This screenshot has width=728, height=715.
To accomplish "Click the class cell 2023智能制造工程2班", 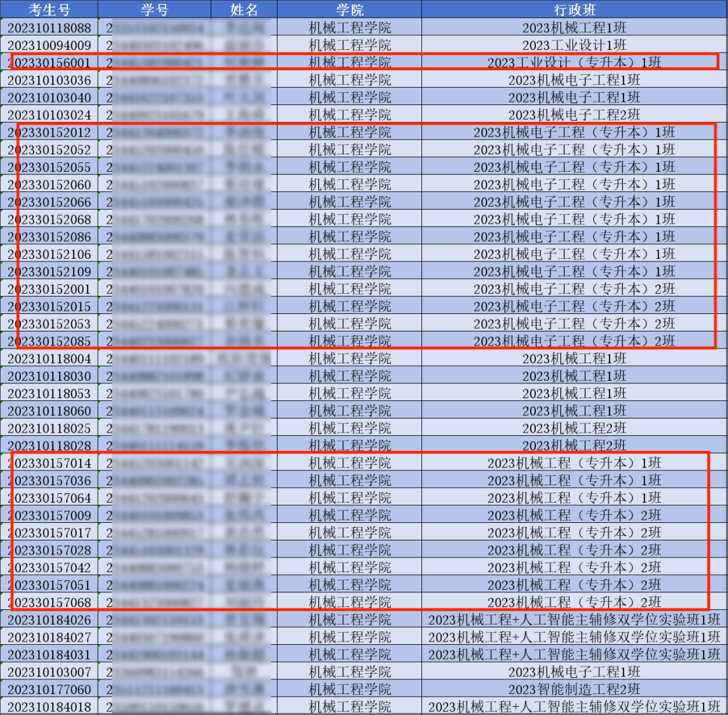I will pos(575,689).
